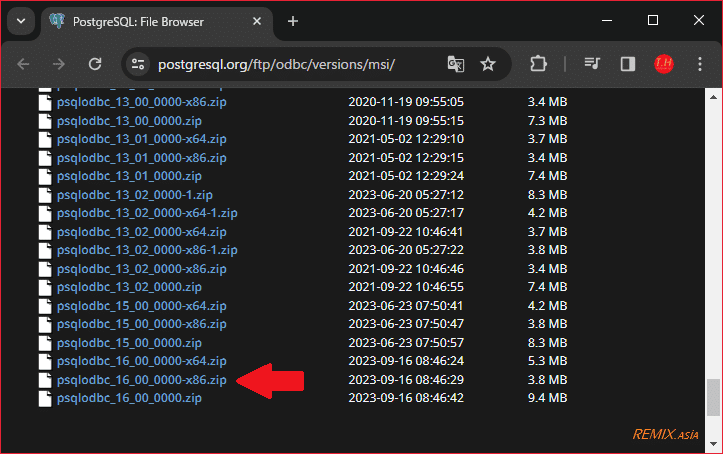Click file icon beside psqlodbc_16_00_0000-x86.zip
Screen dimensions: 723x454
[x=45, y=380]
